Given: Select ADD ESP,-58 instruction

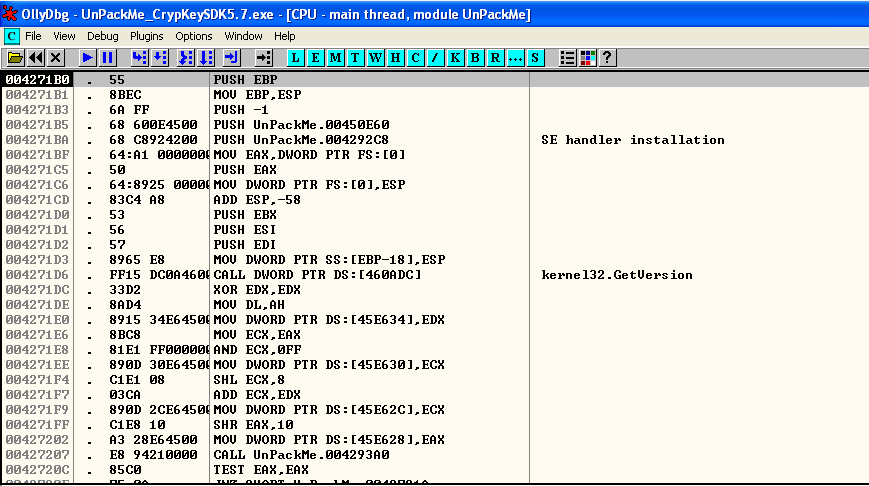Looking at the screenshot, I should [257, 199].
